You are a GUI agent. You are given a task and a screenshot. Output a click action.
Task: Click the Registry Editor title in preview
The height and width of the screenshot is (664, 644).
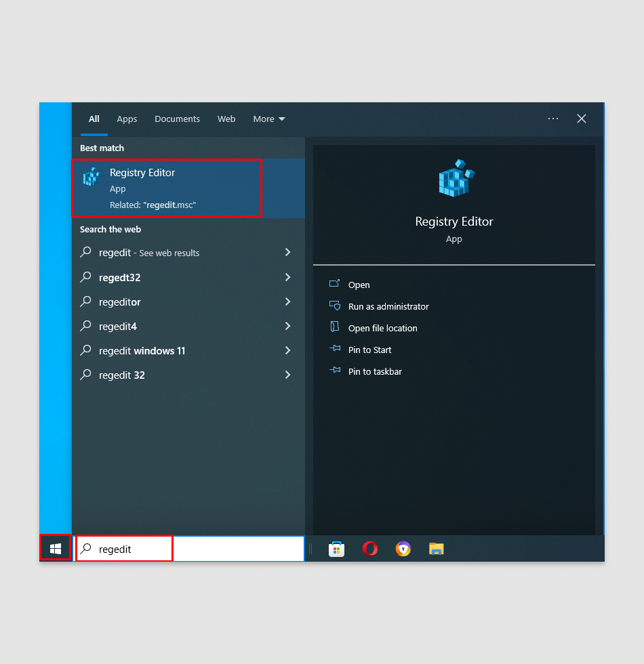[454, 222]
